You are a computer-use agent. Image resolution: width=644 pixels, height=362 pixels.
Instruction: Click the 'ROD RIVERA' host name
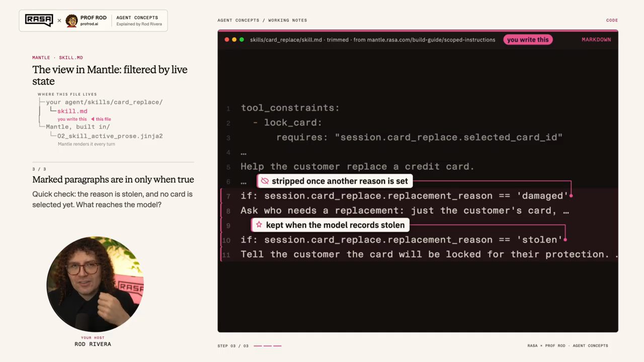point(93,344)
